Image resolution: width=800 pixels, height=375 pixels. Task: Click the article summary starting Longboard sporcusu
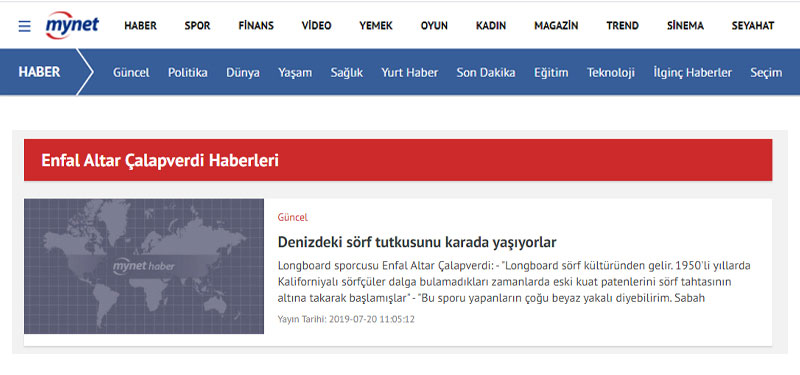pos(514,282)
